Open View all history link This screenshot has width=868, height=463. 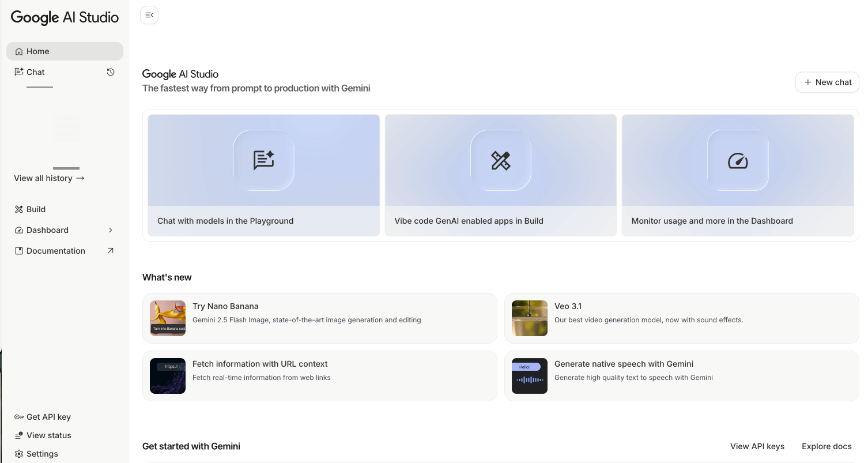(x=49, y=178)
